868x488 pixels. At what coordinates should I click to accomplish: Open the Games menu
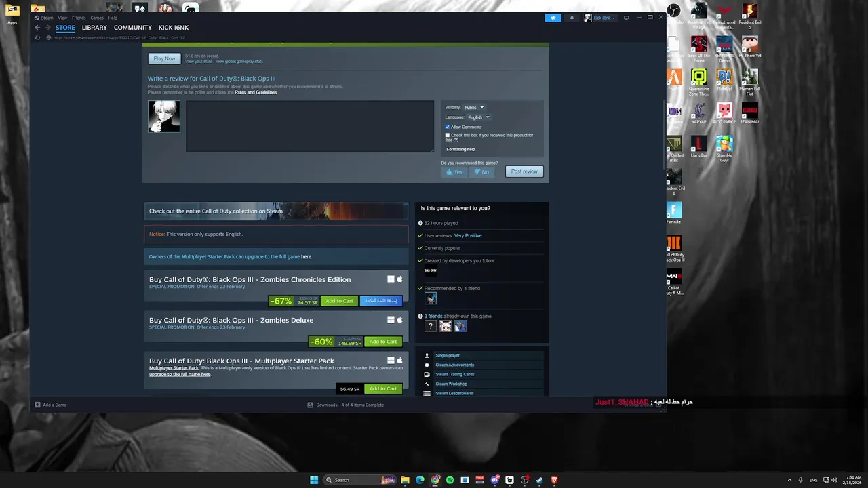tap(97, 18)
